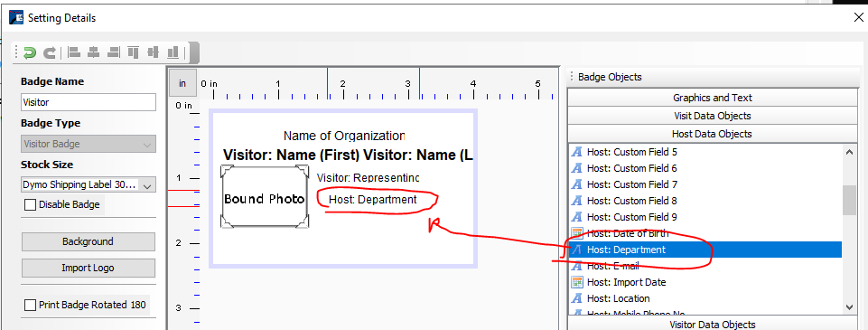Click the Import Logo button
Screen dimensions: 868x330
pyautogui.click(x=89, y=268)
